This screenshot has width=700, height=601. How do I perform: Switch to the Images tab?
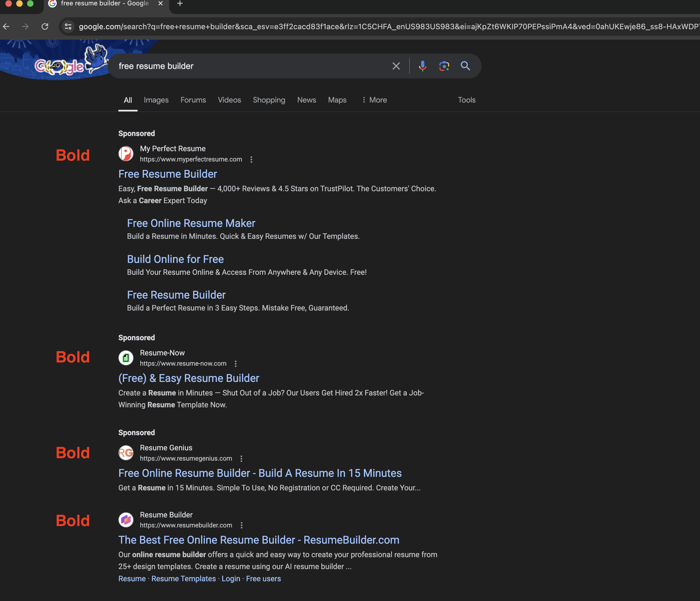click(x=156, y=100)
